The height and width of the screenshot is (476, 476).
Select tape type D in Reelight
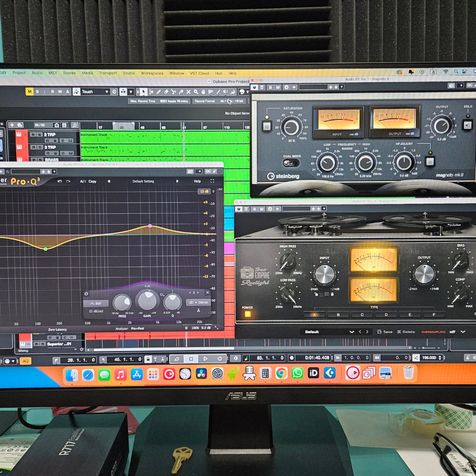[x=386, y=315]
